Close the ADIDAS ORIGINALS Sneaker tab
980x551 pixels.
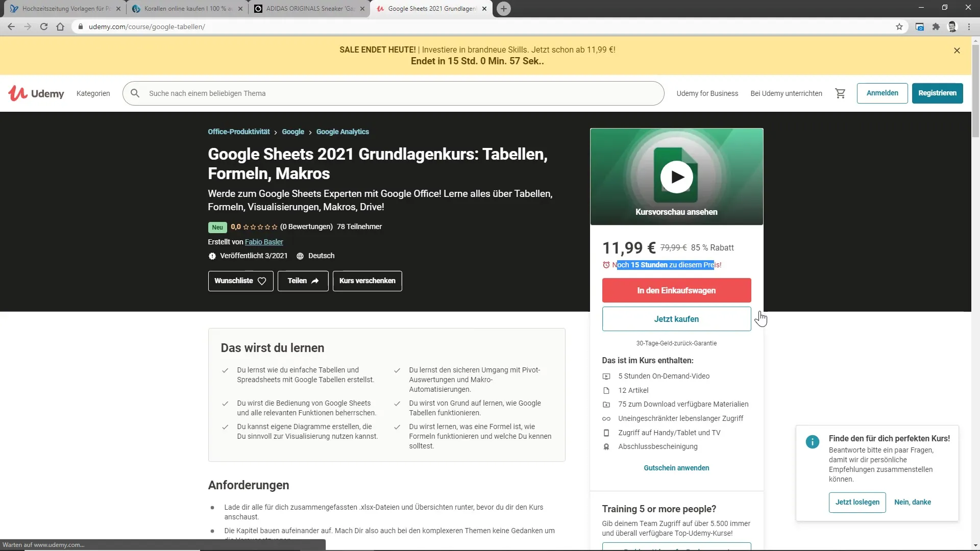pos(362,9)
